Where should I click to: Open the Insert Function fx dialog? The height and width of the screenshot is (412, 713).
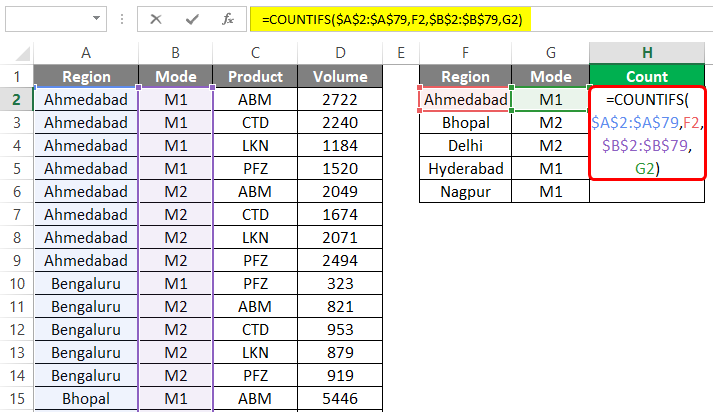(x=228, y=18)
